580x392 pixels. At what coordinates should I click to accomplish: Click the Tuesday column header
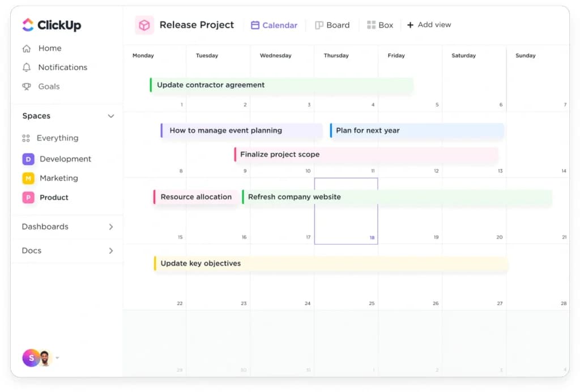(207, 56)
